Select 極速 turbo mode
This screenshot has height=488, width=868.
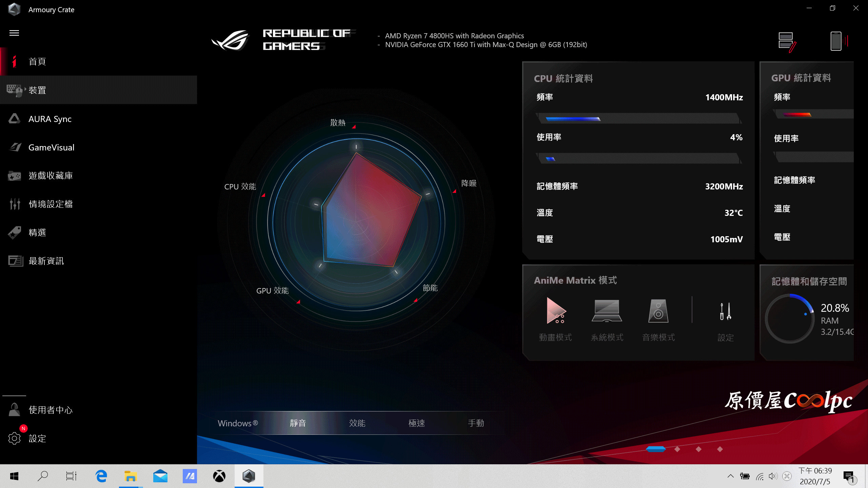coord(417,423)
